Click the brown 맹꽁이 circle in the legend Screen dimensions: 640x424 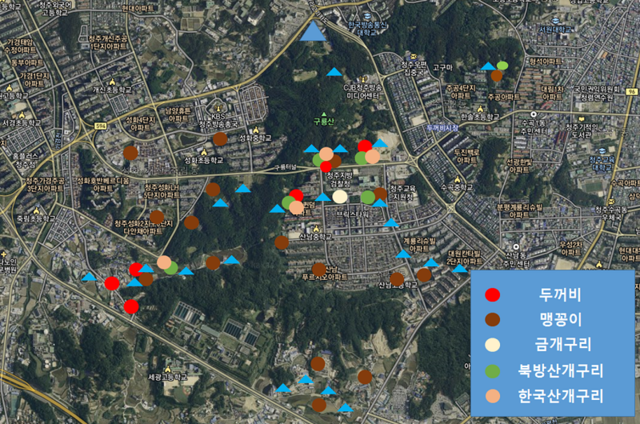[492, 320]
